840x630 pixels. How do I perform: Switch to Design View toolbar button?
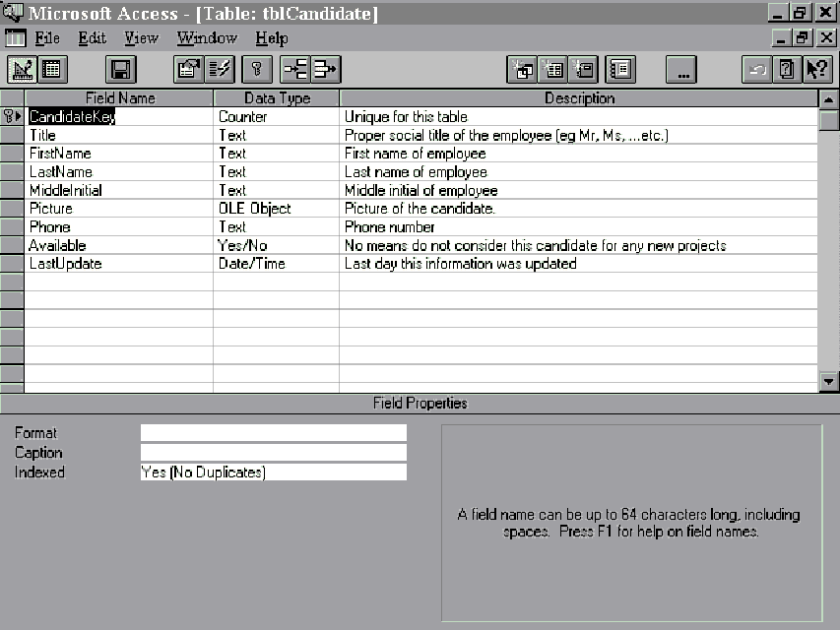coord(22,70)
